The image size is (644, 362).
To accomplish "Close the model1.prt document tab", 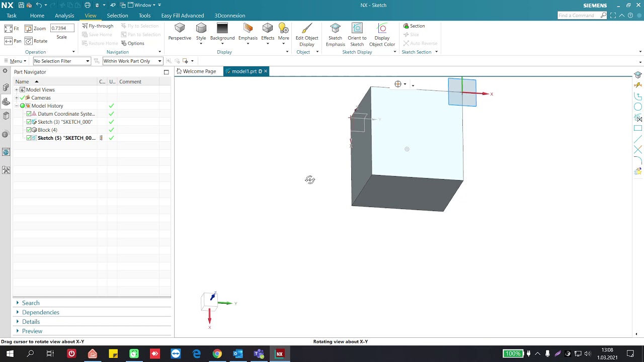I will pos(266,71).
